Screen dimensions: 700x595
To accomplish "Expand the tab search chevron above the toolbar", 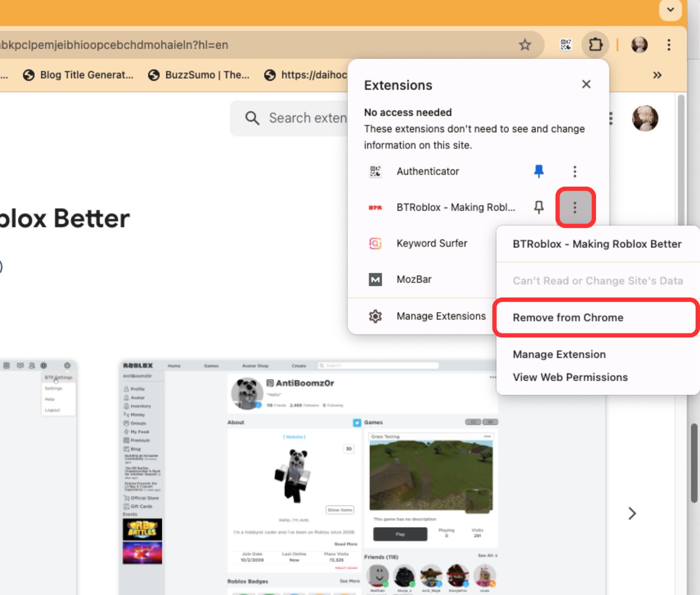I will [670, 10].
